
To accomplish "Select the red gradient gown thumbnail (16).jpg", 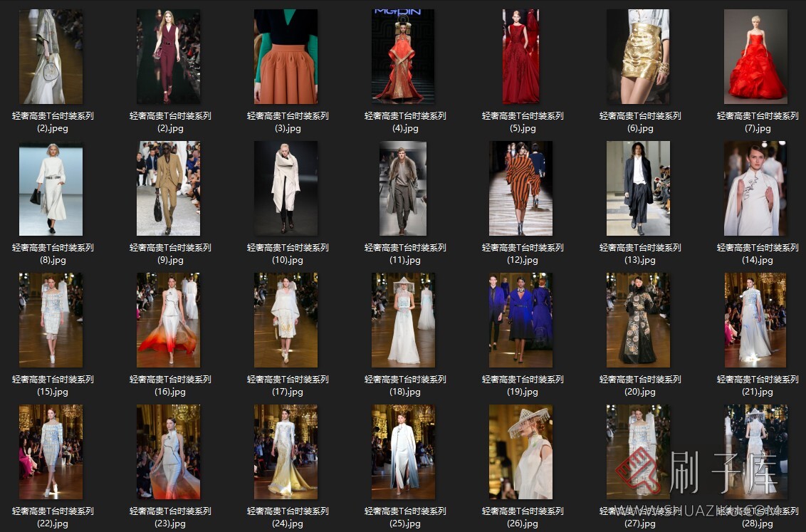I will [168, 320].
